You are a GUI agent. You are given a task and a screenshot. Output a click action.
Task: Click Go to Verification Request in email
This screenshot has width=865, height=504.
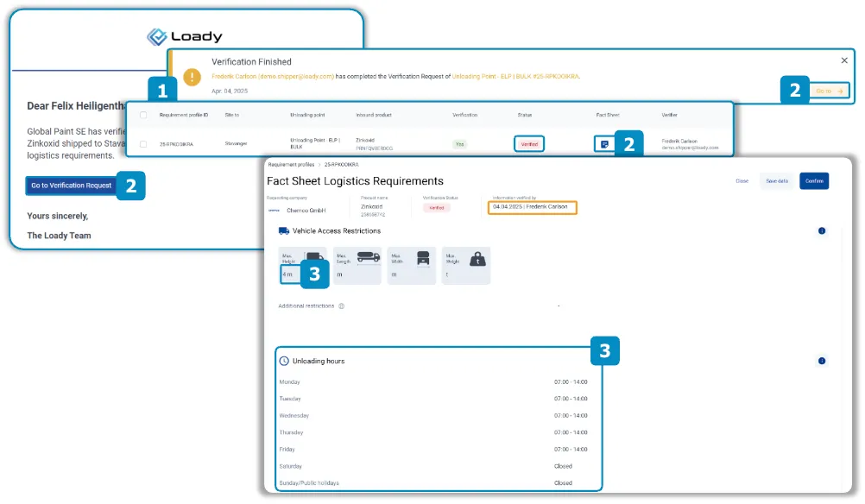coord(71,186)
